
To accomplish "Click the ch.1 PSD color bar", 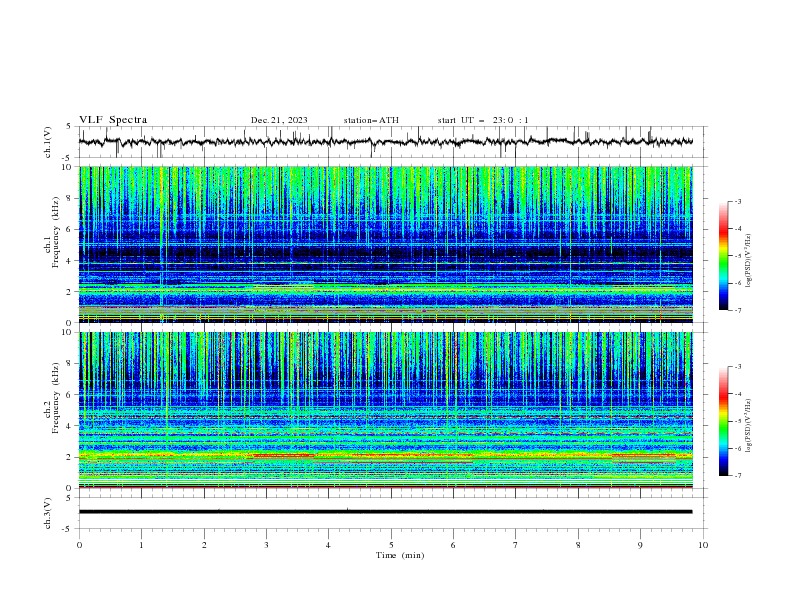I will (724, 256).
